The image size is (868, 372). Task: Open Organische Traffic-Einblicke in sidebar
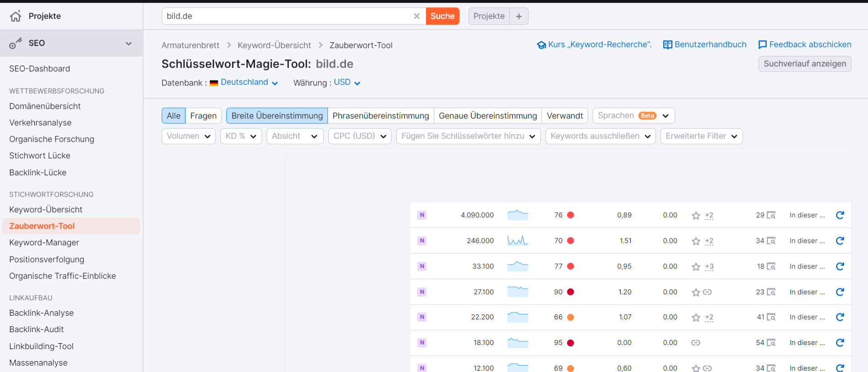[x=63, y=276]
